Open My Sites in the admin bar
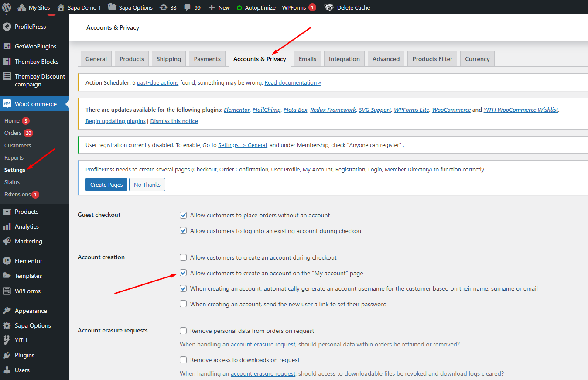Screen dimensions: 588x380 pyautogui.click(x=34, y=7)
